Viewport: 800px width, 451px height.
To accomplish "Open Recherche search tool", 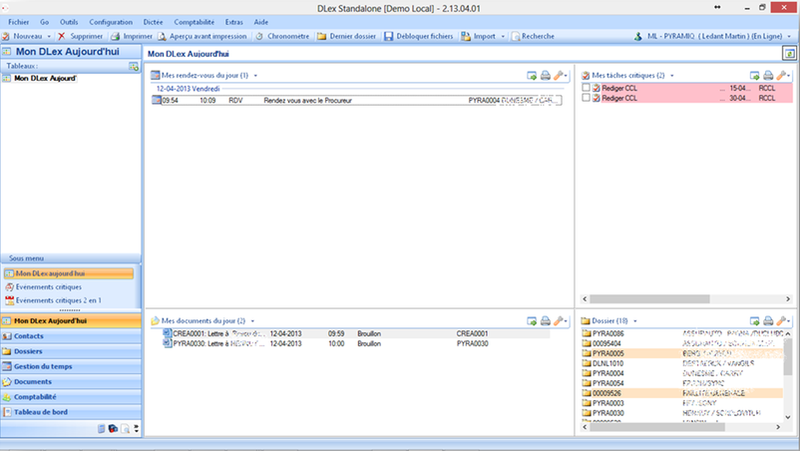I will [516, 36].
